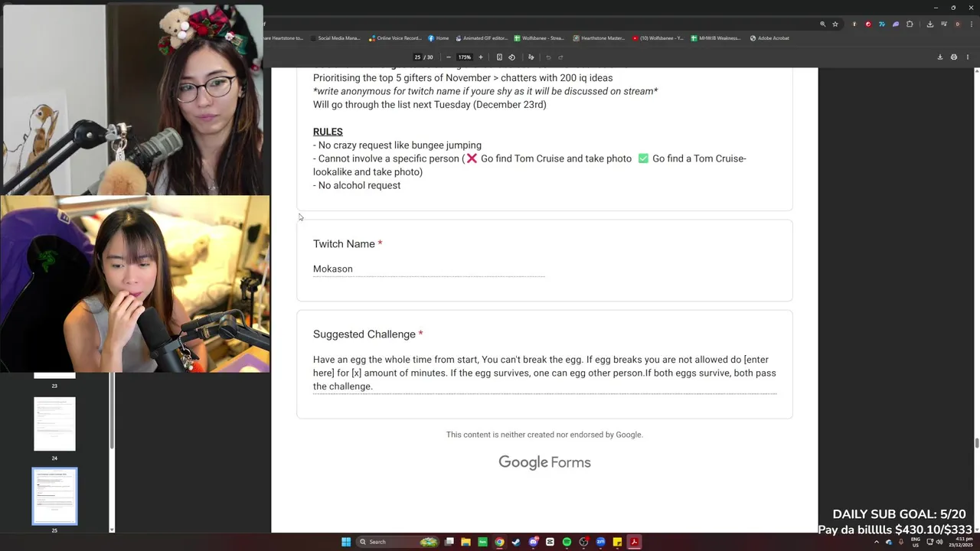
Task: Open (10) Wolfsbanee YouTube bookmark
Action: click(658, 38)
